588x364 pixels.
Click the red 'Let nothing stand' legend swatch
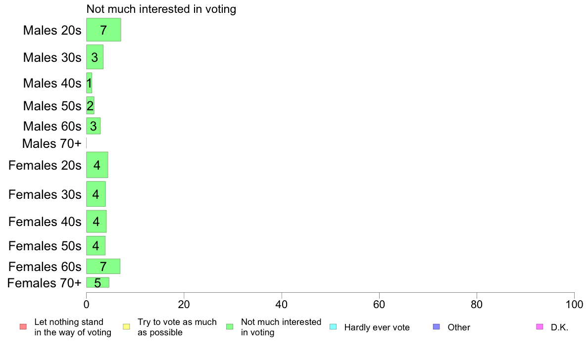point(23,327)
